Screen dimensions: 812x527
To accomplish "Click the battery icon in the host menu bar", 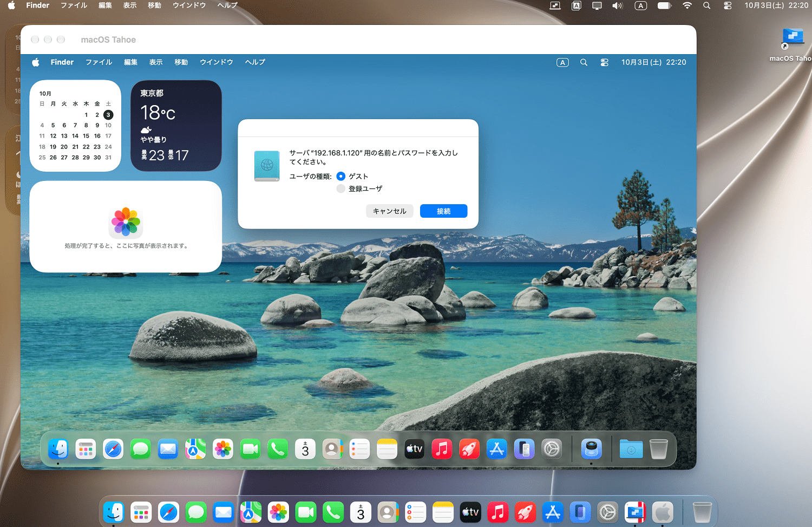I will (x=664, y=5).
